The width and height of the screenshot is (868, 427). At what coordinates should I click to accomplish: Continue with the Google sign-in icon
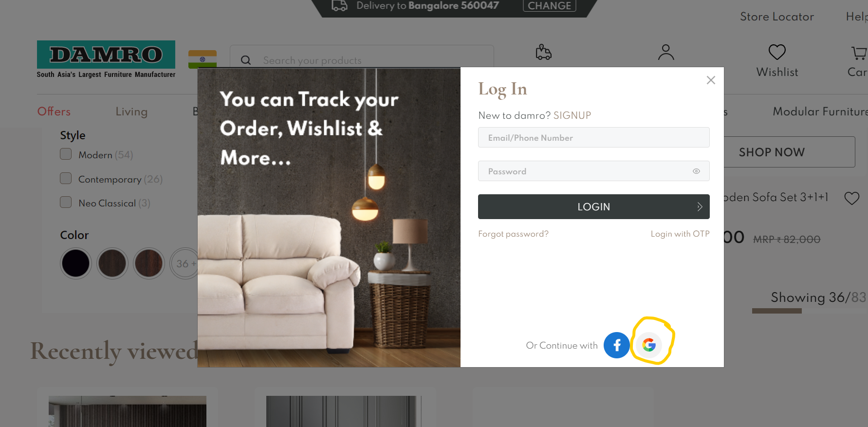649,345
